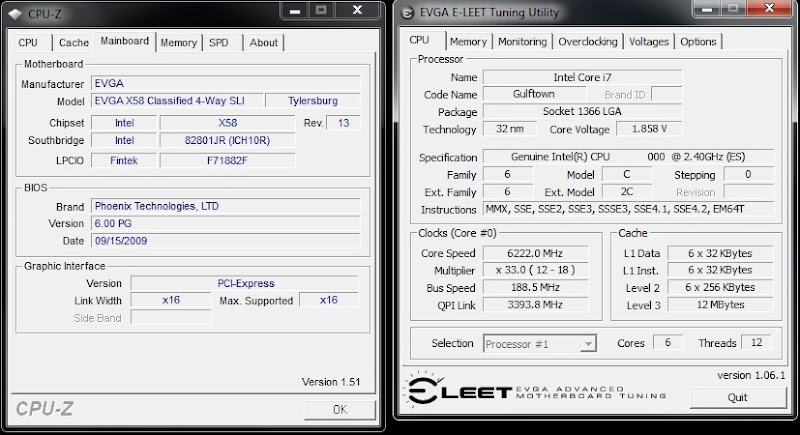Open the Cache tab in CPU-Z
Screen dimensions: 800x435
pos(73,43)
